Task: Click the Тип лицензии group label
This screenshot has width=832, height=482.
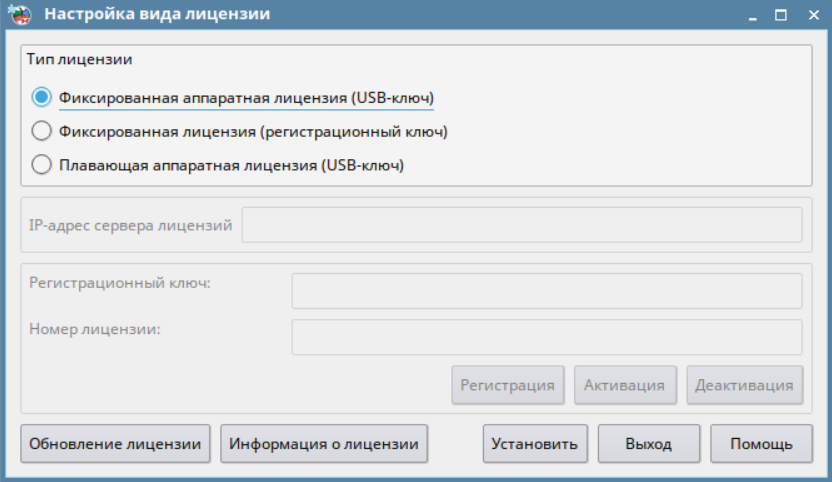Action: click(x=80, y=59)
